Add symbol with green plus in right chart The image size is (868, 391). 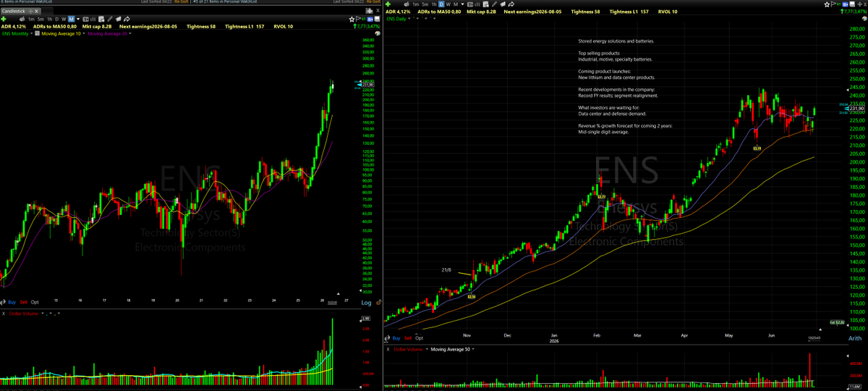tap(387, 4)
